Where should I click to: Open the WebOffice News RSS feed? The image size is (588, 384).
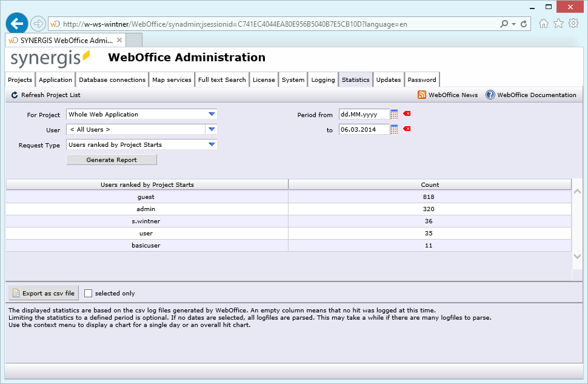(421, 95)
